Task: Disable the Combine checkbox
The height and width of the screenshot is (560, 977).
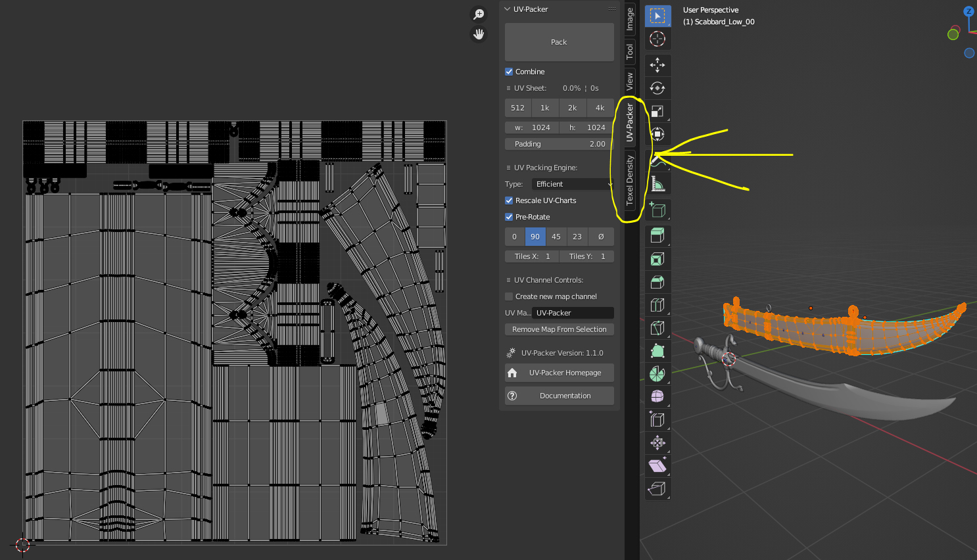Action: pyautogui.click(x=509, y=72)
